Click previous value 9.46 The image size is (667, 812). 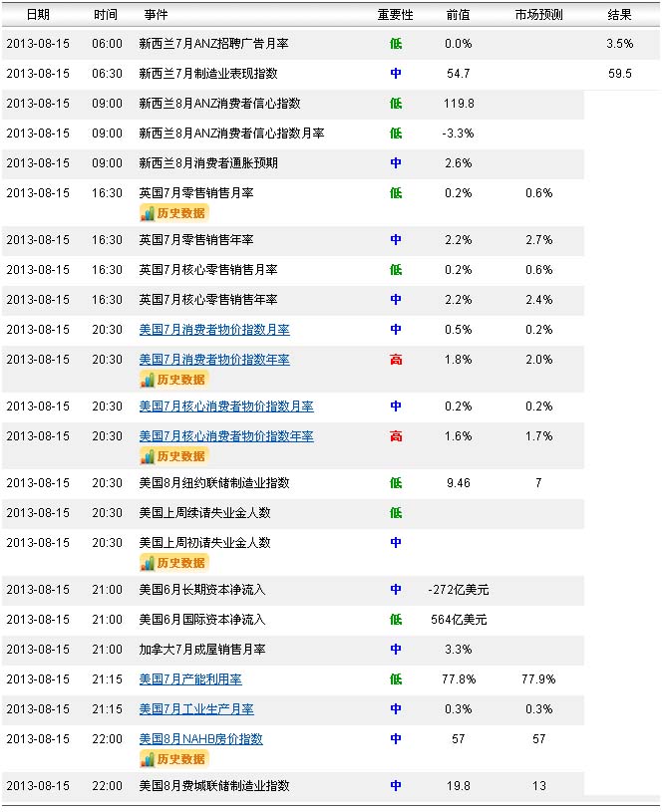pyautogui.click(x=459, y=483)
